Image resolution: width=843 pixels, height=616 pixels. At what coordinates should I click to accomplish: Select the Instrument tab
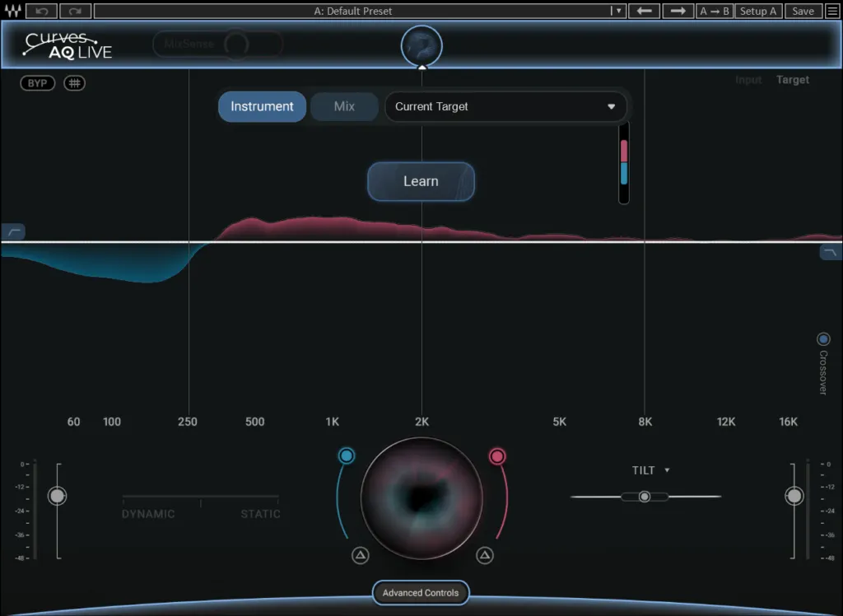(x=262, y=106)
